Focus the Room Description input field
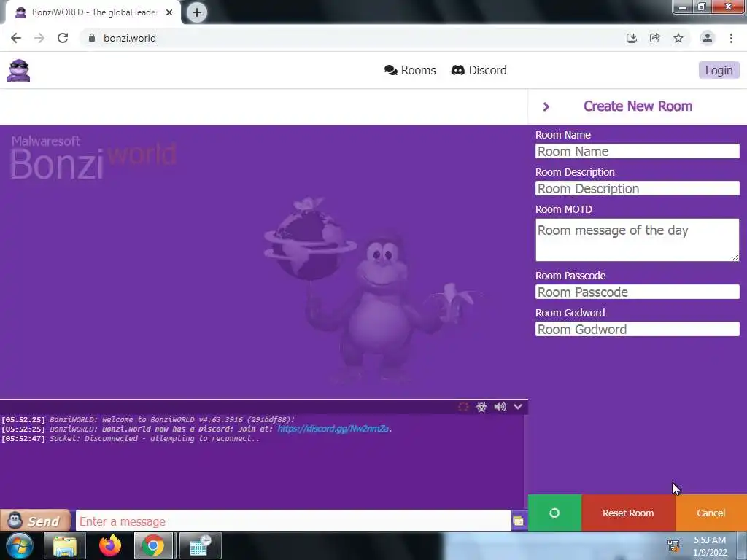This screenshot has width=747, height=560. (638, 189)
